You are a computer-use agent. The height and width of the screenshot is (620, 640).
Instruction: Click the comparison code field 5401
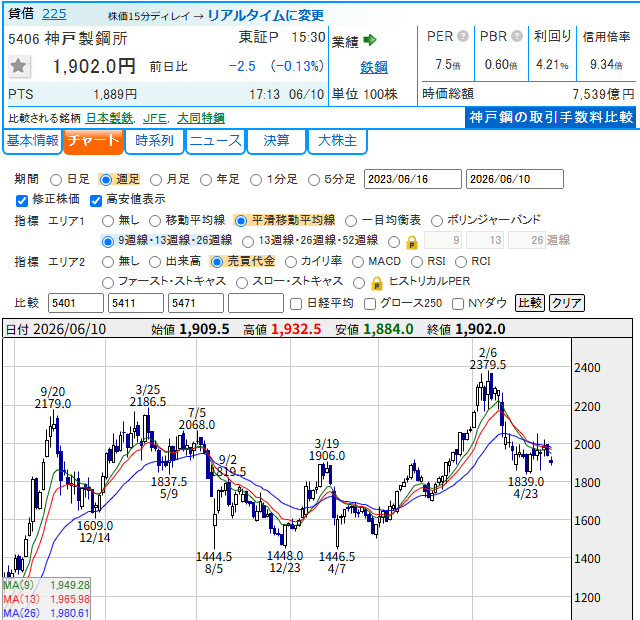point(76,303)
